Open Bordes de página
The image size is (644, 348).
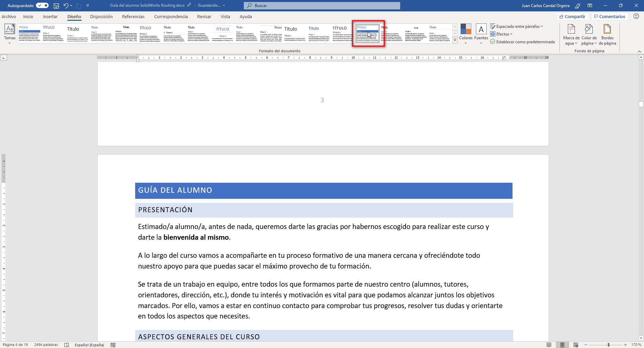point(607,34)
